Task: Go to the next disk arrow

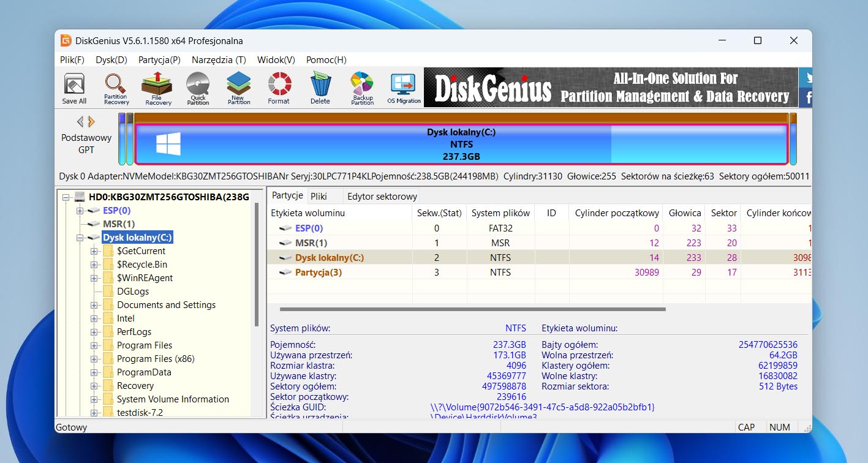Action: pyautogui.click(x=91, y=121)
